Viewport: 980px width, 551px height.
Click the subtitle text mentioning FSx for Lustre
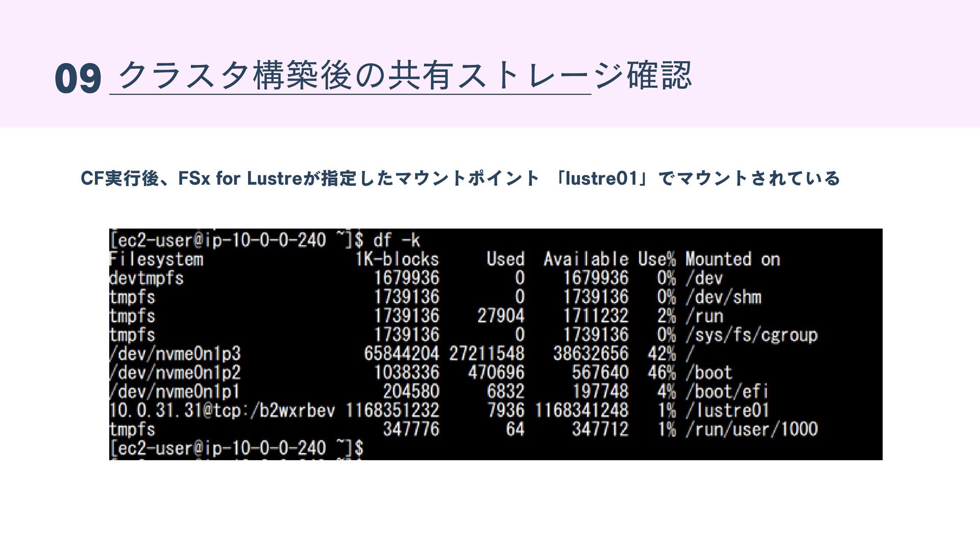click(x=460, y=179)
